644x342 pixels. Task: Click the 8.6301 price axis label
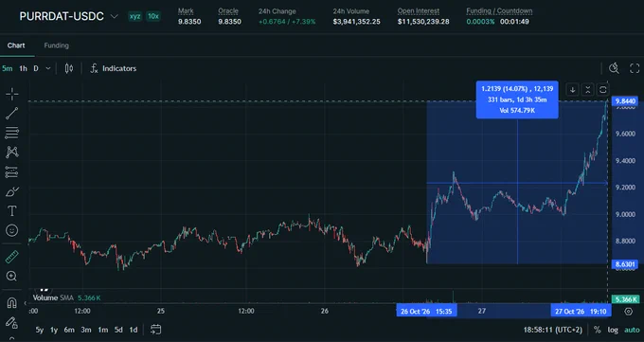click(x=625, y=264)
